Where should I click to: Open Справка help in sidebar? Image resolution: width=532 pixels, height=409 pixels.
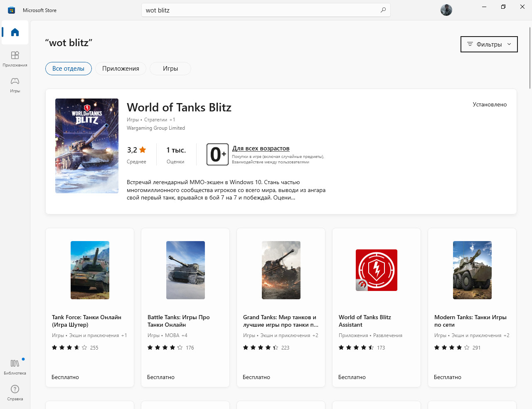pyautogui.click(x=15, y=393)
